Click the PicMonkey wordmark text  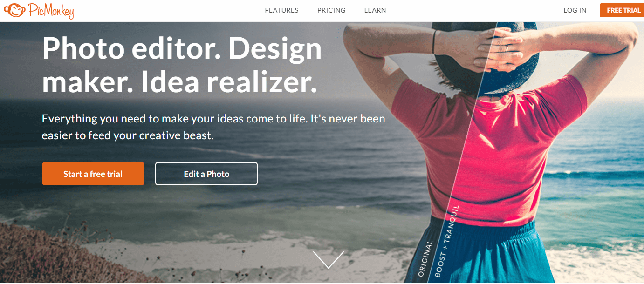tap(50, 11)
